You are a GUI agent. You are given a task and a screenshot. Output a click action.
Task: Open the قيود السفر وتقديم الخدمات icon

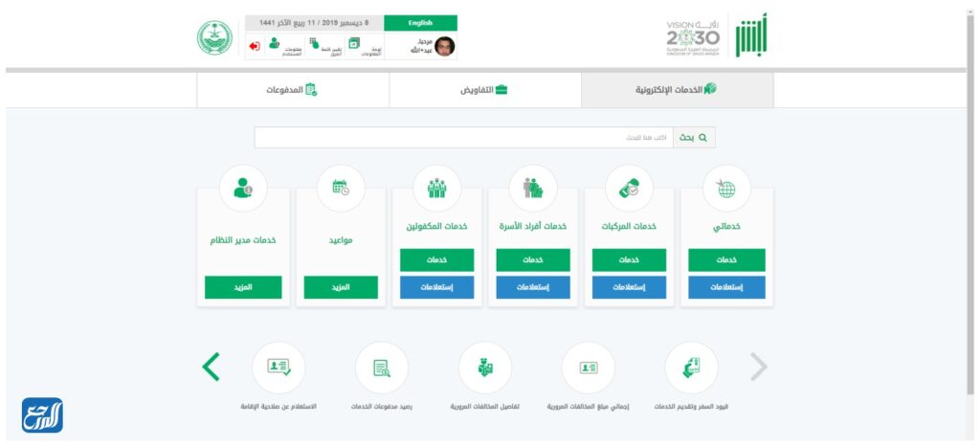point(691,369)
